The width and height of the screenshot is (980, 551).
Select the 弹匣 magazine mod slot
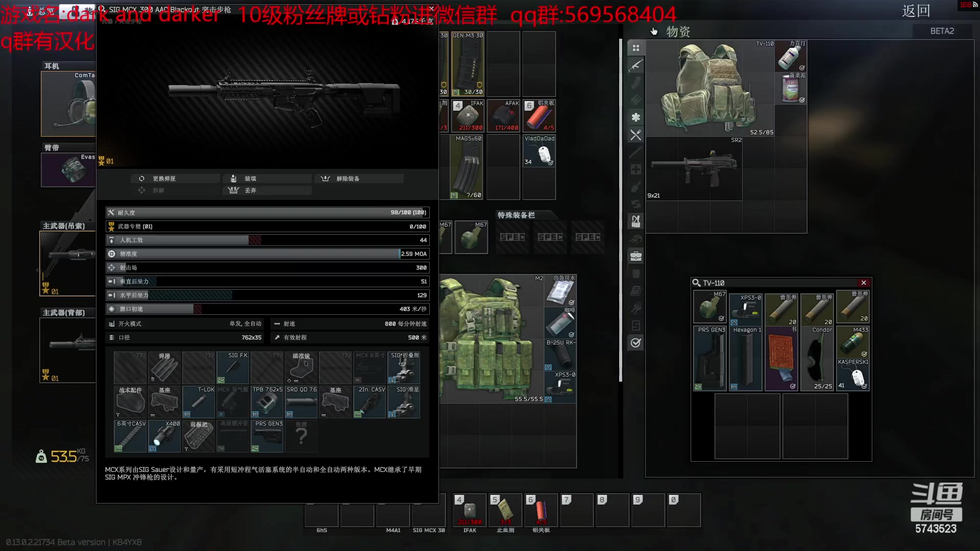pyautogui.click(x=164, y=367)
